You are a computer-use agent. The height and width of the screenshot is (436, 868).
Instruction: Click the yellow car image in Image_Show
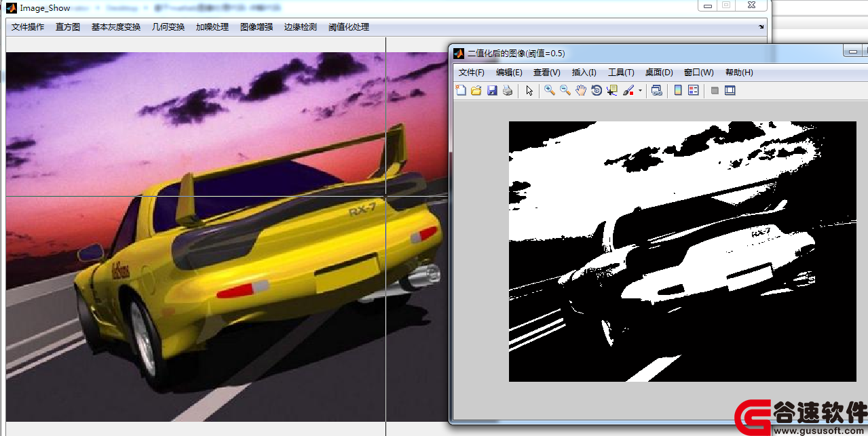point(227,237)
